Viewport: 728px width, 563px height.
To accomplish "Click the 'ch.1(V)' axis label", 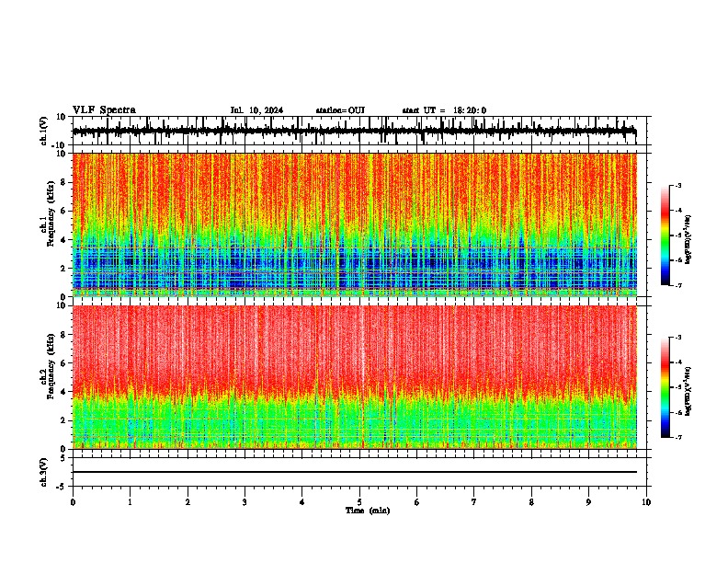I will (x=44, y=131).
